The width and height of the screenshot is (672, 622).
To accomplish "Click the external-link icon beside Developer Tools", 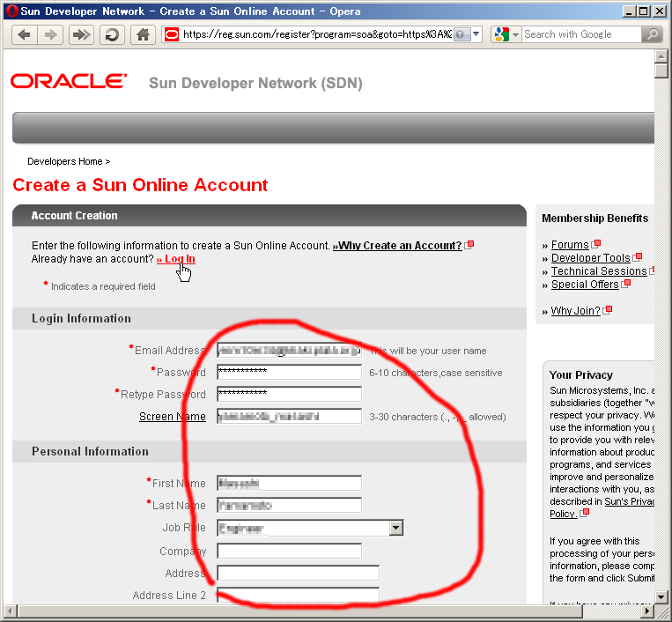I will pyautogui.click(x=638, y=257).
